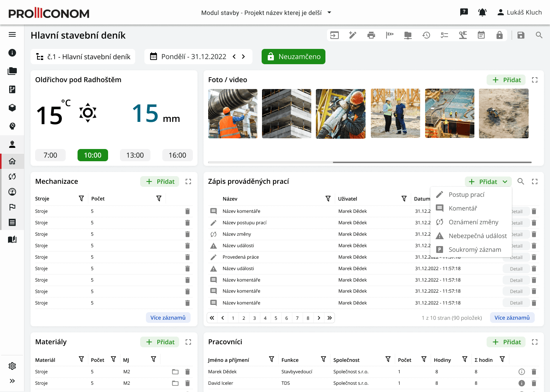This screenshot has width=550, height=392.
Task: Show more Mechanizace records via Více záznamů
Action: pyautogui.click(x=168, y=317)
